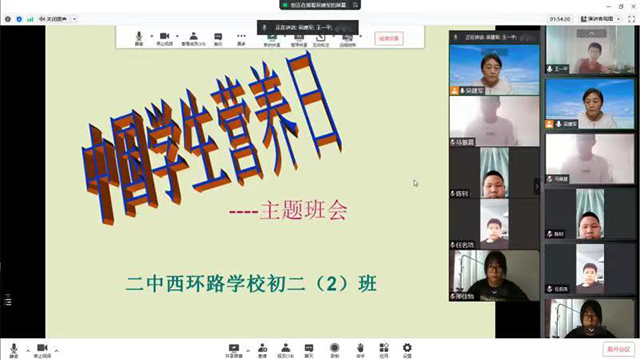Stop video using the bottom camera button
The width and height of the screenshot is (640, 360).
click(x=42, y=350)
